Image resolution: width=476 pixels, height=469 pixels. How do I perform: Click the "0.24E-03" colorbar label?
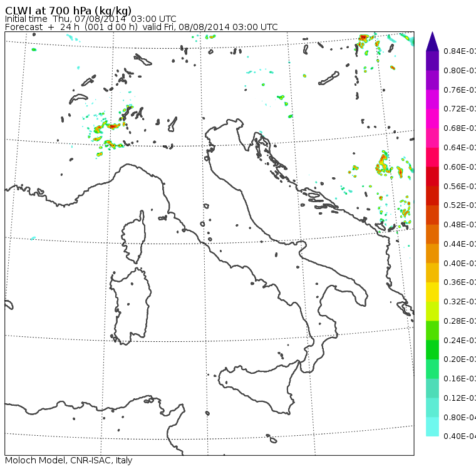[460, 340]
